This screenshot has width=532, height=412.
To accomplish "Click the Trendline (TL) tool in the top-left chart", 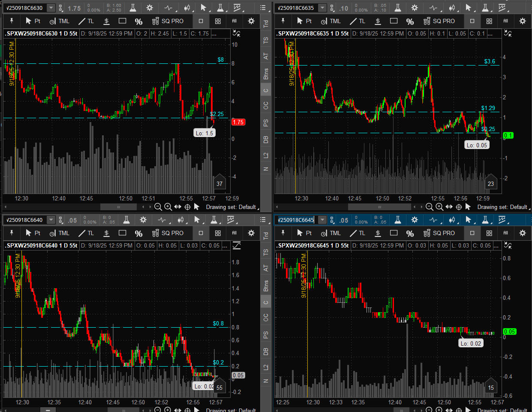I will 86,21.
